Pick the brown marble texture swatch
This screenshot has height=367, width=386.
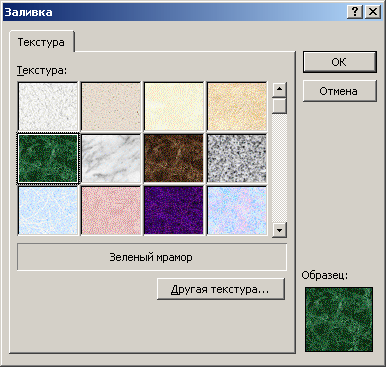pyautogui.click(x=174, y=158)
